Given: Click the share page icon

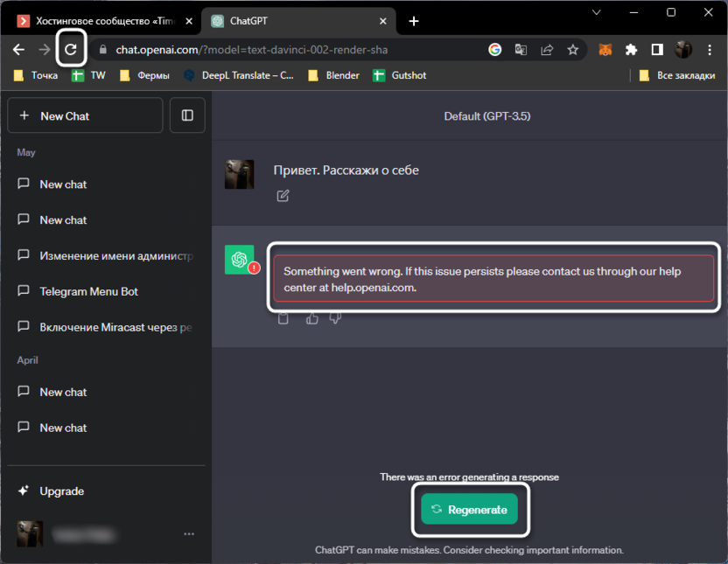Looking at the screenshot, I should (547, 49).
